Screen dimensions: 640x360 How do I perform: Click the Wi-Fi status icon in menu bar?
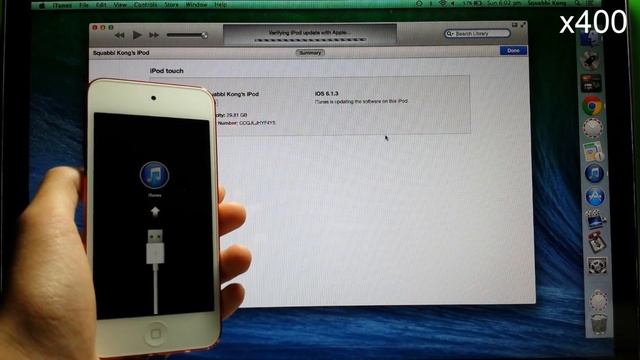pyautogui.click(x=442, y=4)
